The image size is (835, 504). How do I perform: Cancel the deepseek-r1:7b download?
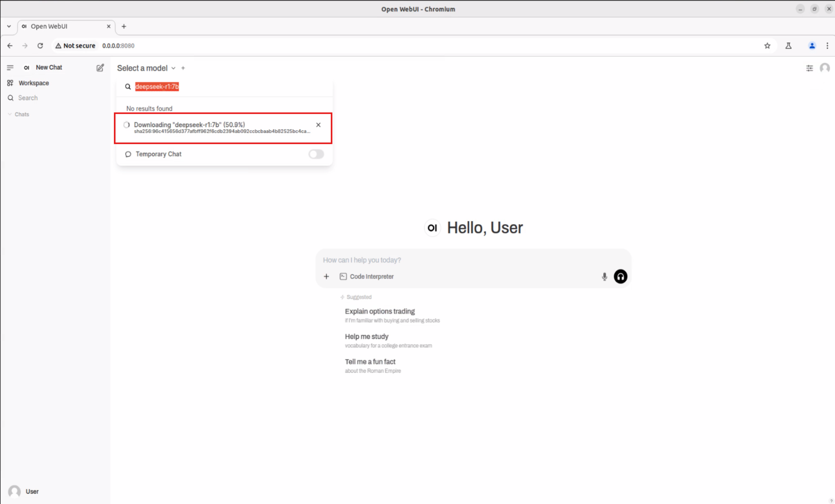pyautogui.click(x=318, y=125)
